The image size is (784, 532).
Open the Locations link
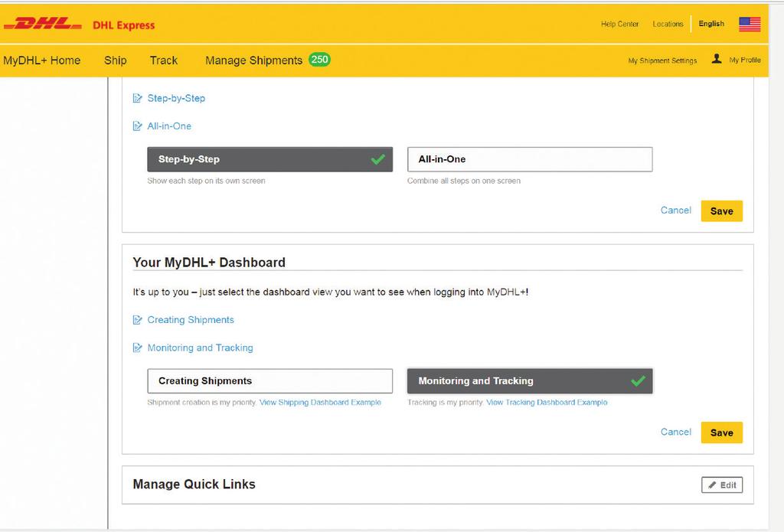[x=668, y=24]
